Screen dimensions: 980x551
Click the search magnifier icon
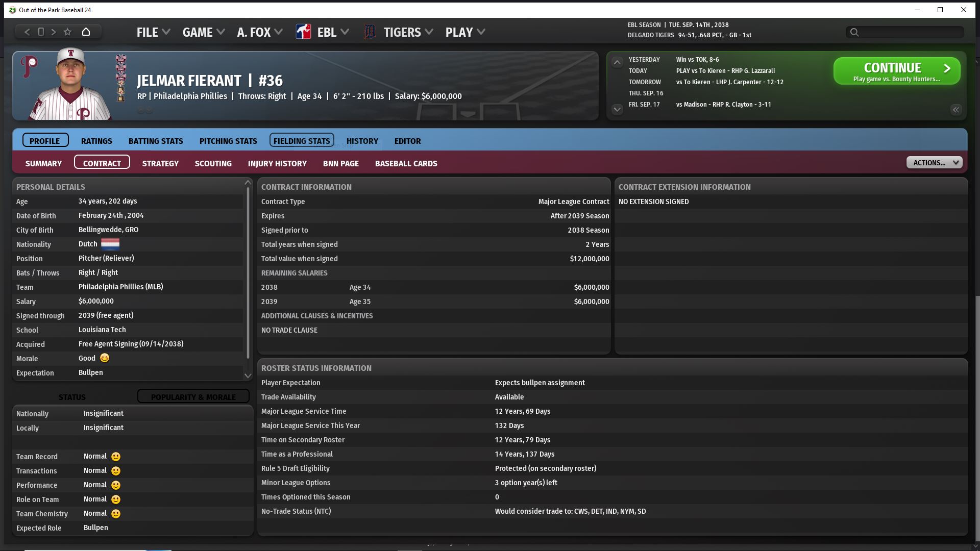(x=854, y=32)
